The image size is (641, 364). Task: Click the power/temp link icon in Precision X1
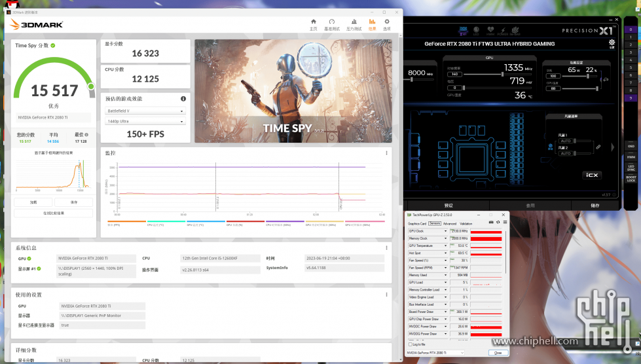pos(606,79)
